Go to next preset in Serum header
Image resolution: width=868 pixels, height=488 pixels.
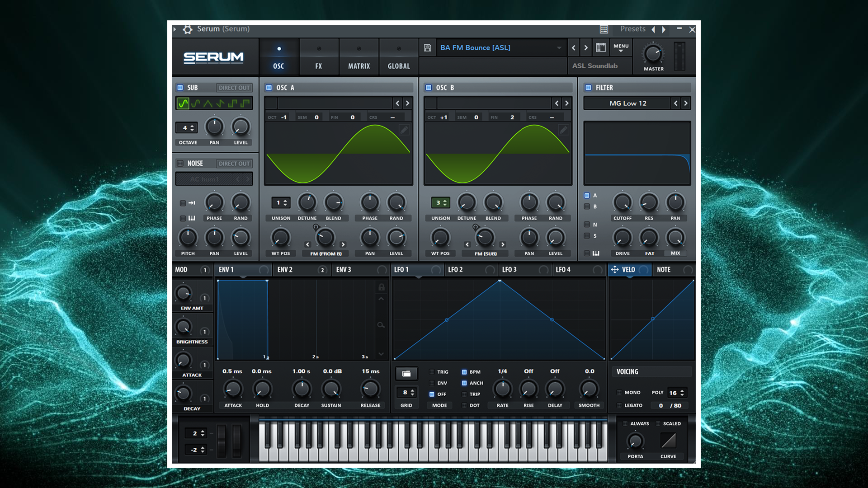point(586,47)
